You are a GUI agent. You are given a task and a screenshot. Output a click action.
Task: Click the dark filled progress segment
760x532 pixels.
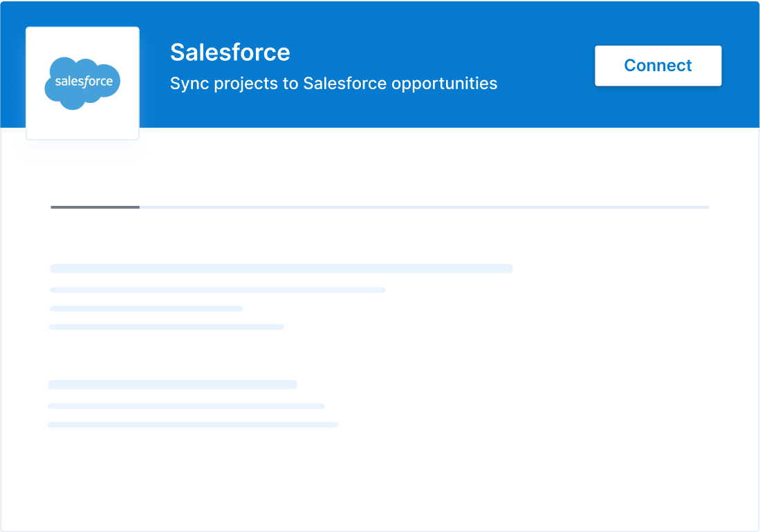(x=94, y=207)
